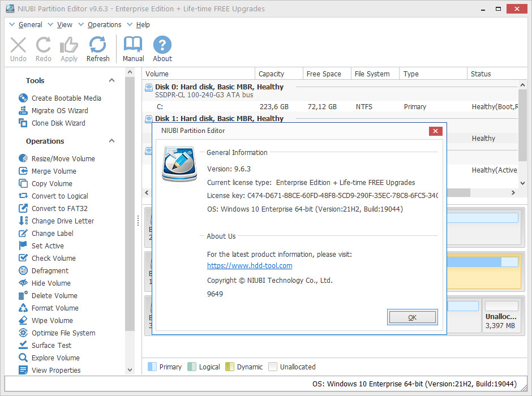Click the Disk 1 header row text
The image size is (532, 396).
(219, 119)
